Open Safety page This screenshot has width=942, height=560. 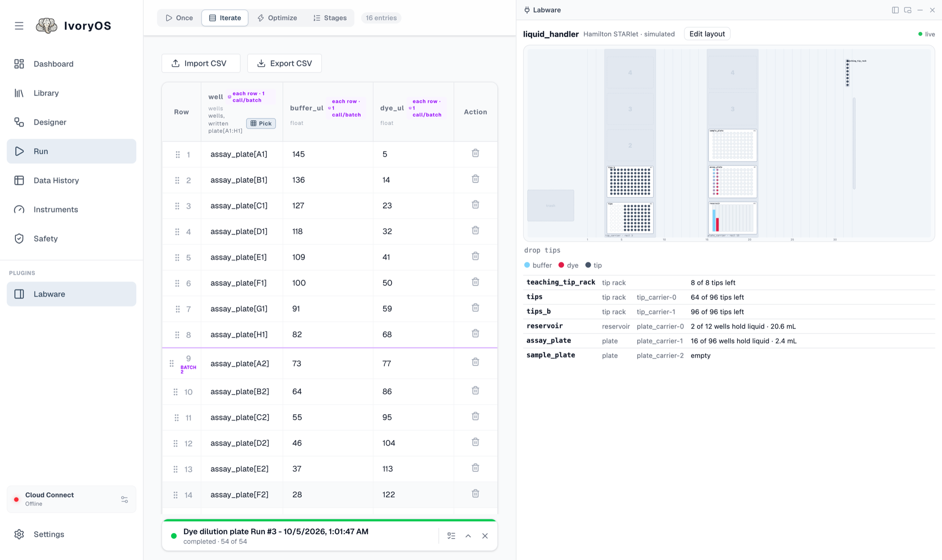click(x=71, y=238)
